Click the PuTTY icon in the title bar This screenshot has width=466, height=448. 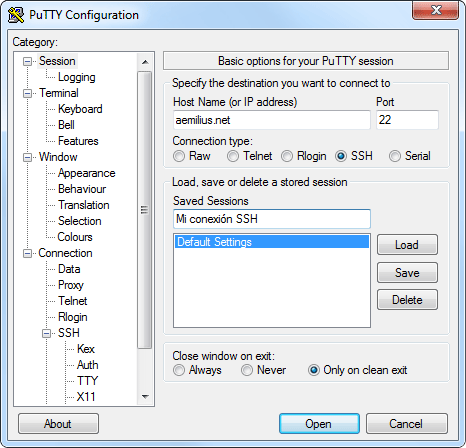point(16,15)
